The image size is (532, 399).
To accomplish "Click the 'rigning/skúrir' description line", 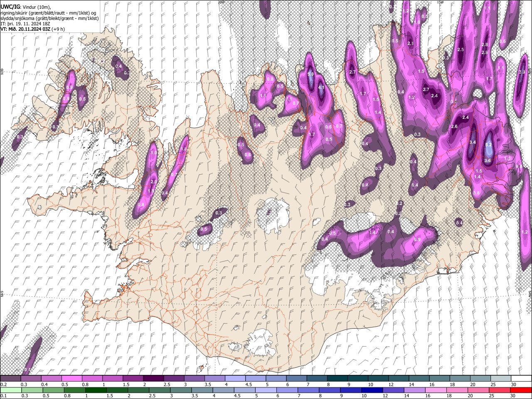I will (48, 13).
